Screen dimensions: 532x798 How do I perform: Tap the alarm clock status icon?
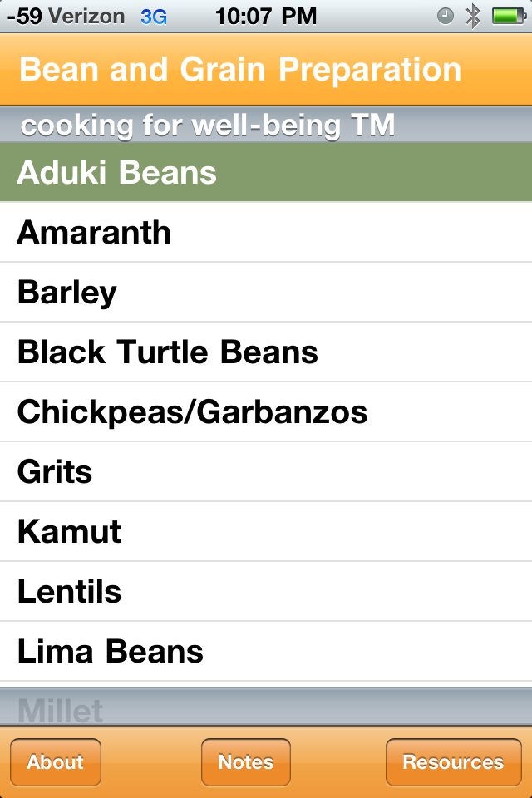[x=446, y=16]
